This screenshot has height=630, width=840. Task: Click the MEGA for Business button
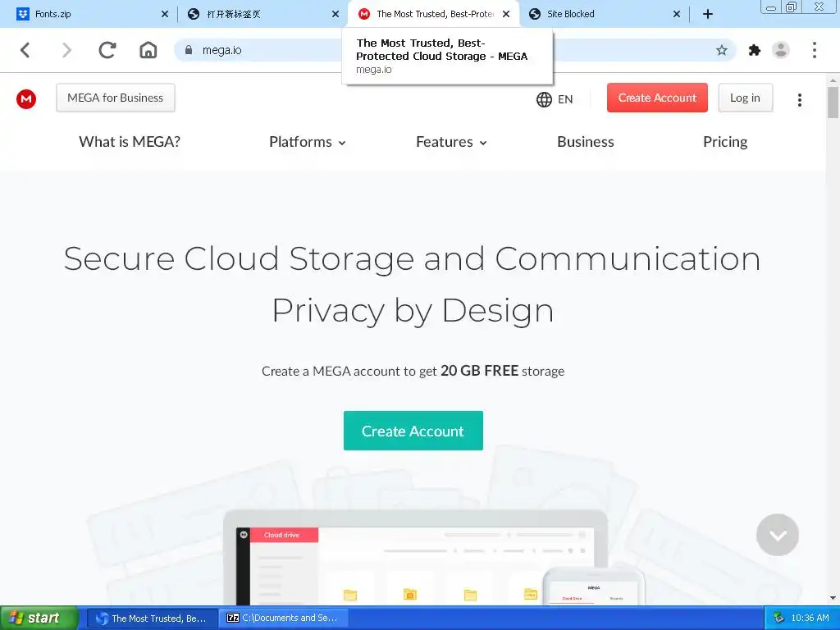116,98
